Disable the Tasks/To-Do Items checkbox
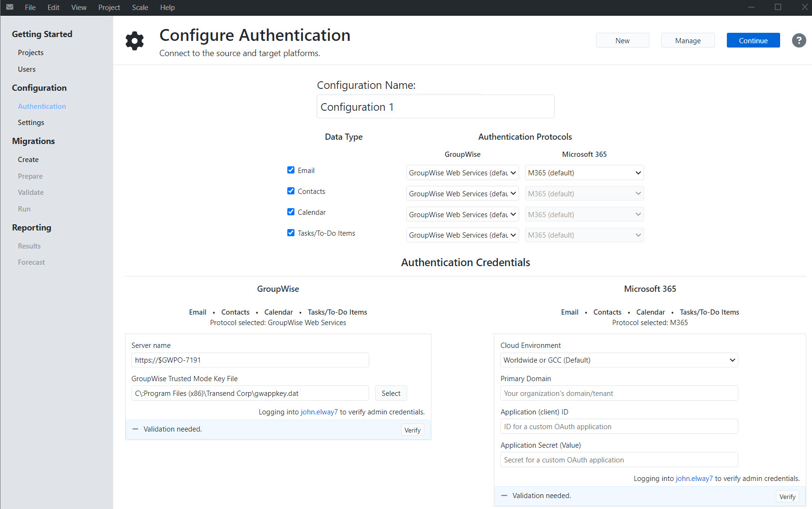Image resolution: width=812 pixels, height=509 pixels. (291, 233)
